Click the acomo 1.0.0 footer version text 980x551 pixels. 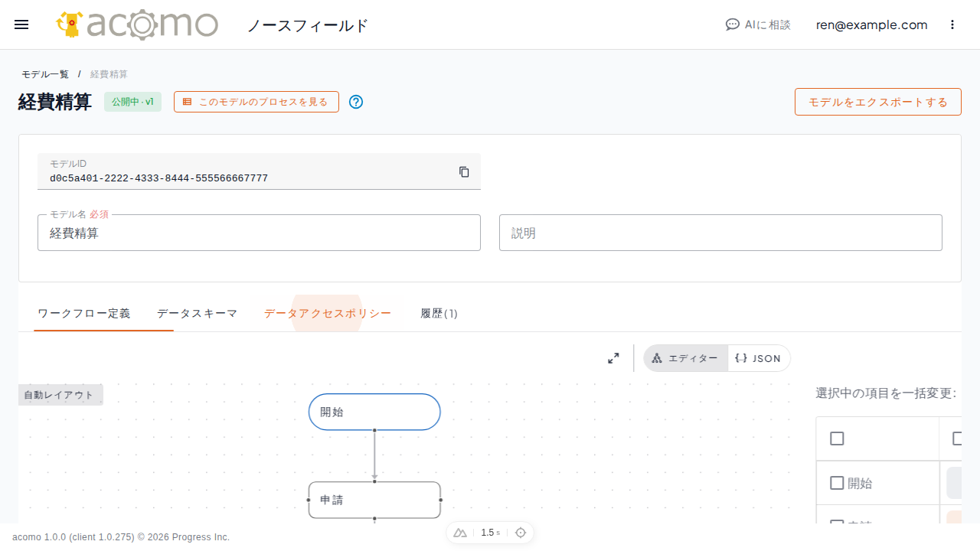121,537
